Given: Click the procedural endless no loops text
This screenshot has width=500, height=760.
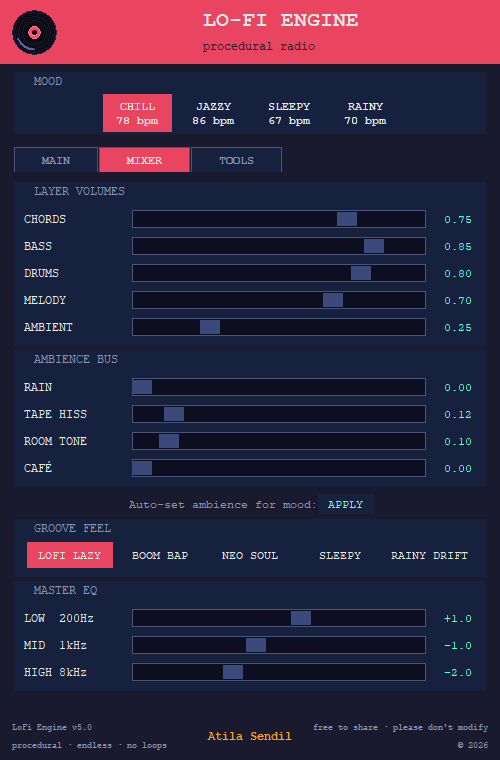Looking at the screenshot, I should coord(89,745).
